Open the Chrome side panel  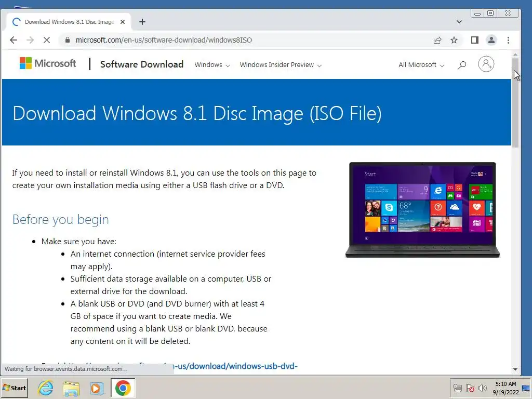[475, 40]
